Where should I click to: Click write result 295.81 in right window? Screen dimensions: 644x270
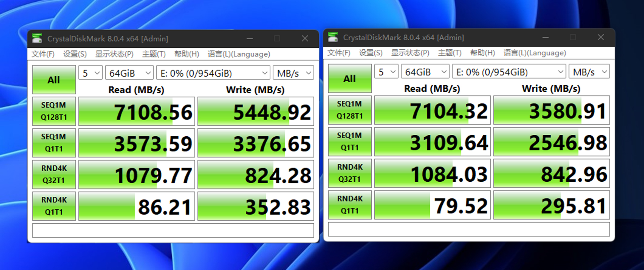click(551, 205)
